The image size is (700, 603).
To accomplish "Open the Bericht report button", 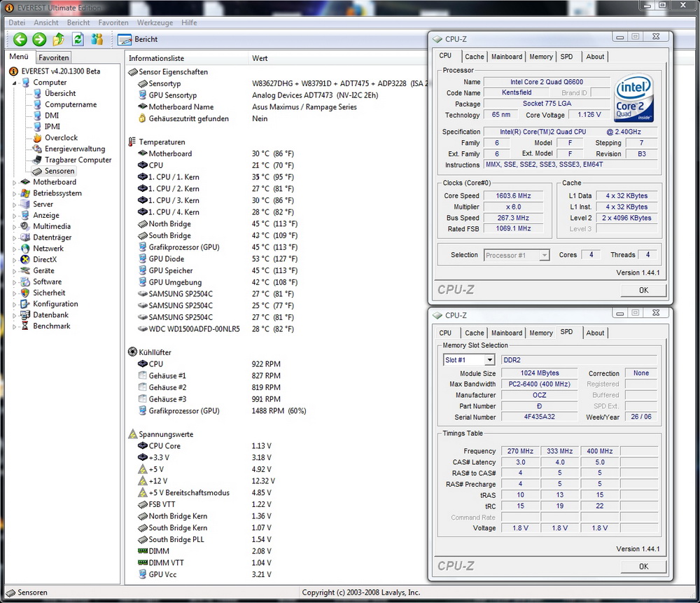I will 137,39.
